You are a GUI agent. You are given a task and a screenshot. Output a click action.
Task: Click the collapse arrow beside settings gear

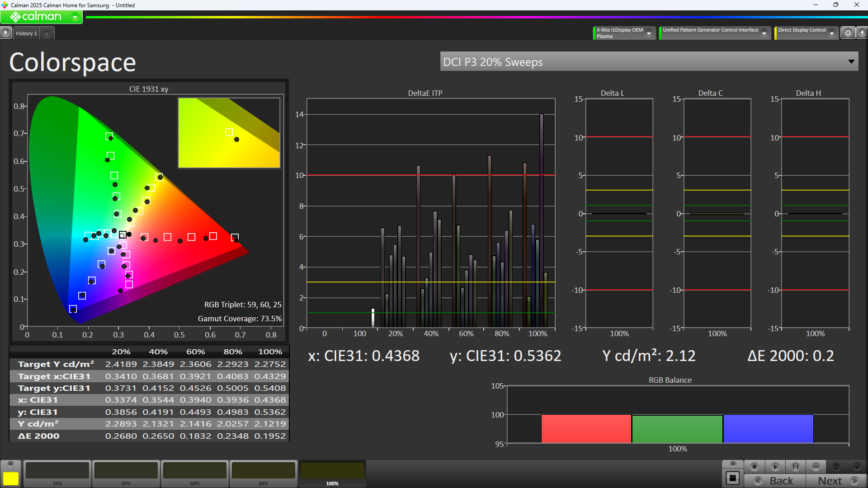[862, 33]
